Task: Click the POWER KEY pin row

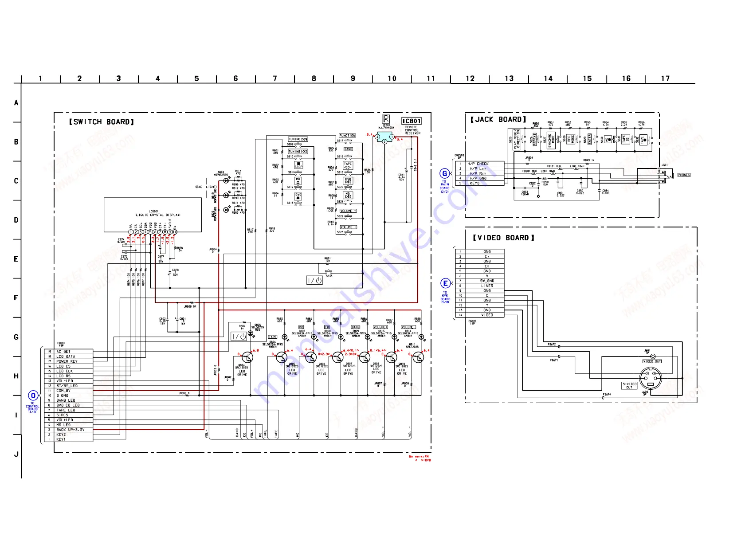Action: tap(68, 361)
